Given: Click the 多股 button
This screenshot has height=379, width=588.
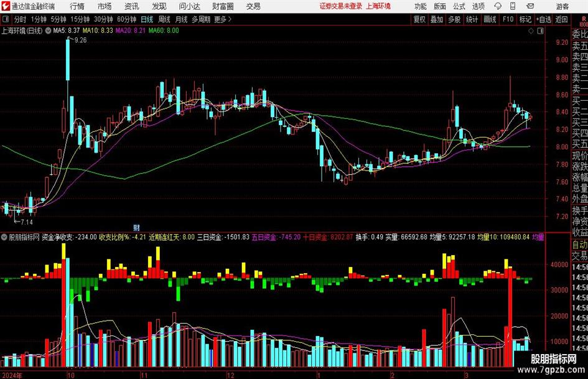Looking at the screenshot, I should pyautogui.click(x=454, y=19).
